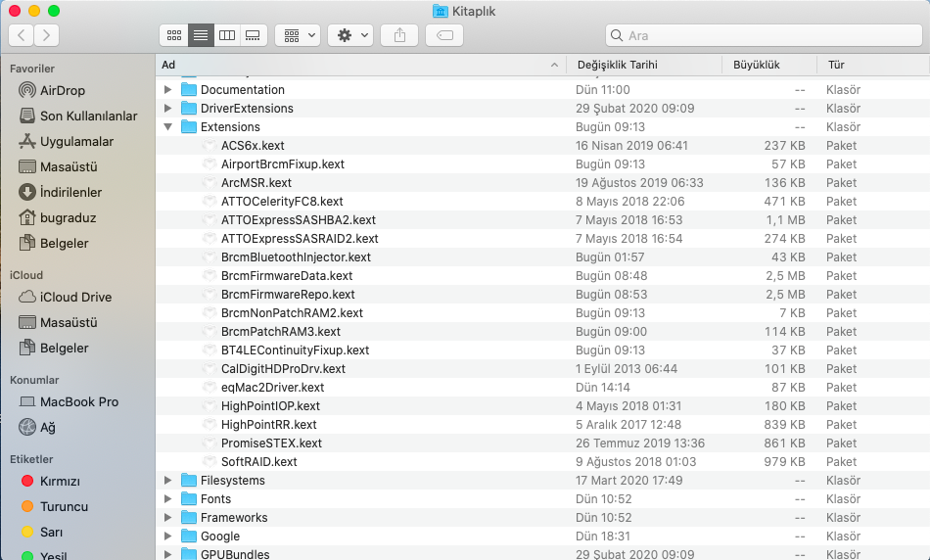Sort by Değişiklik Tarihi column
Screen dimensions: 930x560
click(617, 65)
